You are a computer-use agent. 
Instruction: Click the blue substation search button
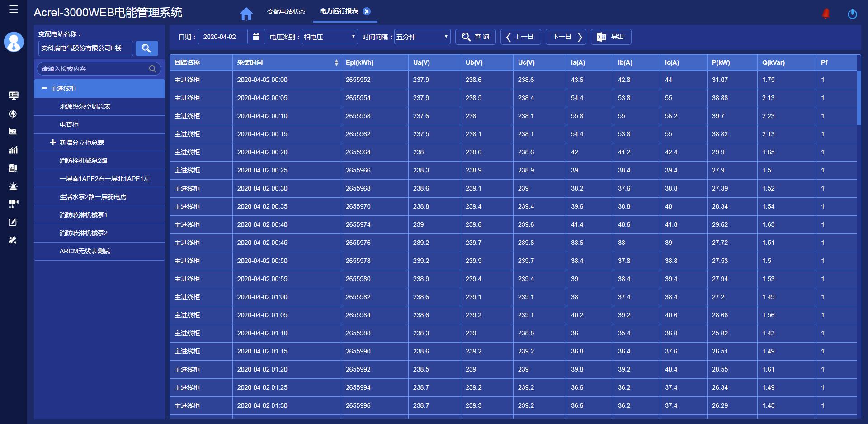[146, 48]
